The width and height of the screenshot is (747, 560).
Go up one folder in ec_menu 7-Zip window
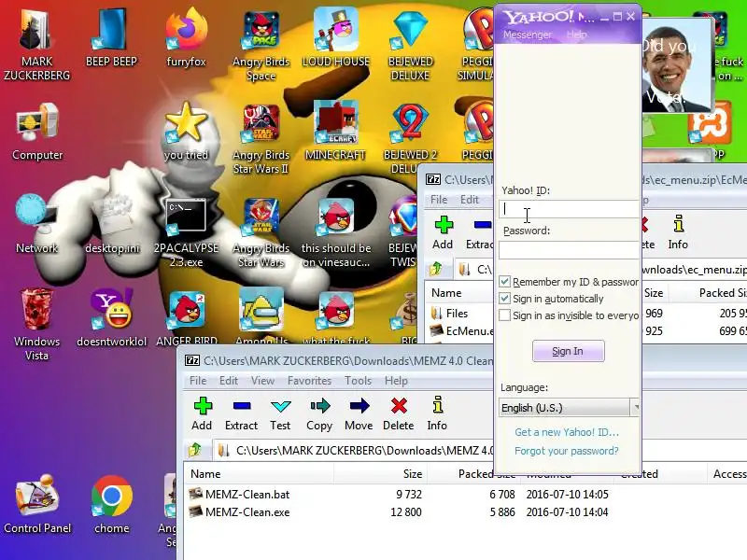tap(436, 270)
